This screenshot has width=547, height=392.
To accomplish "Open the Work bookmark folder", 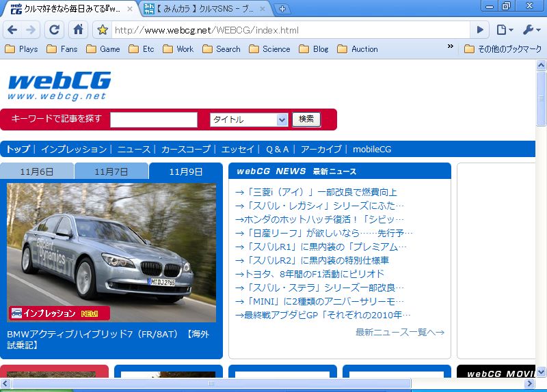I will coord(178,49).
